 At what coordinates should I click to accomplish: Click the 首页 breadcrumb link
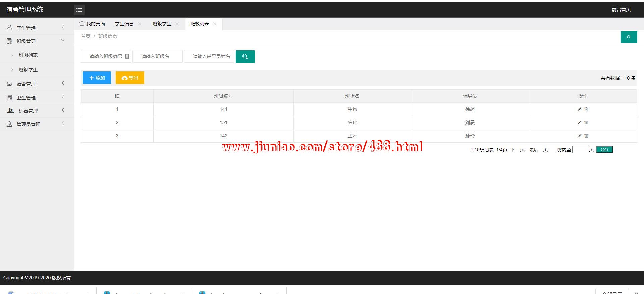(86, 36)
